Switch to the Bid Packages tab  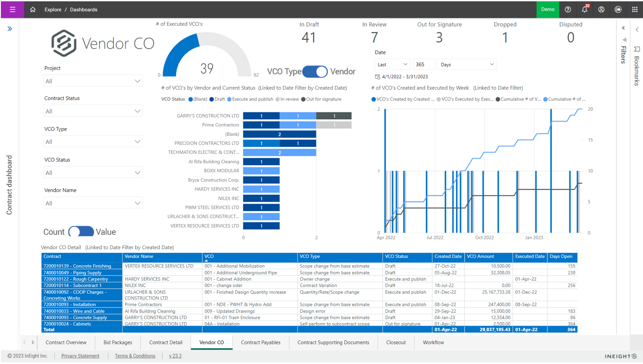pos(118,343)
